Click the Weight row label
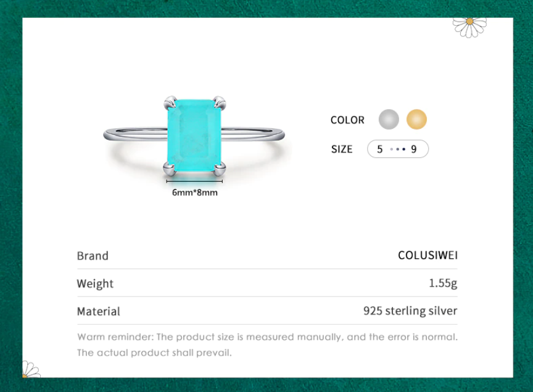The image size is (533, 392). [x=95, y=284]
